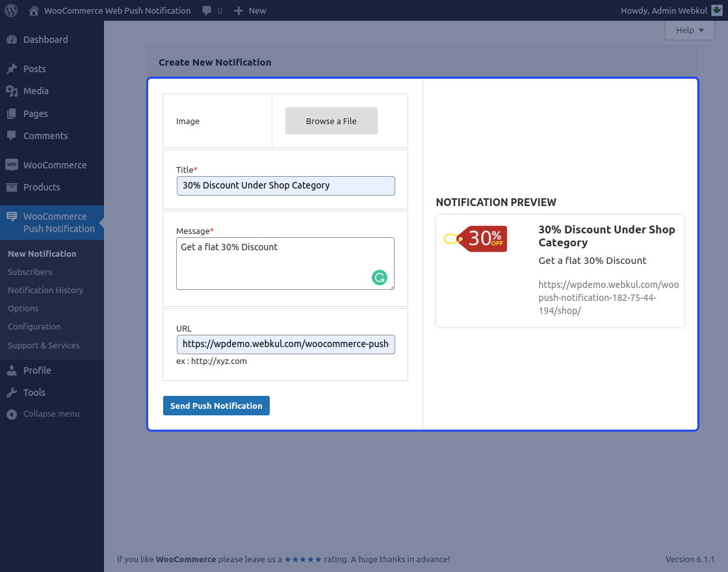Expand the Help dropdown
The height and width of the screenshot is (572, 728).
coord(690,30)
